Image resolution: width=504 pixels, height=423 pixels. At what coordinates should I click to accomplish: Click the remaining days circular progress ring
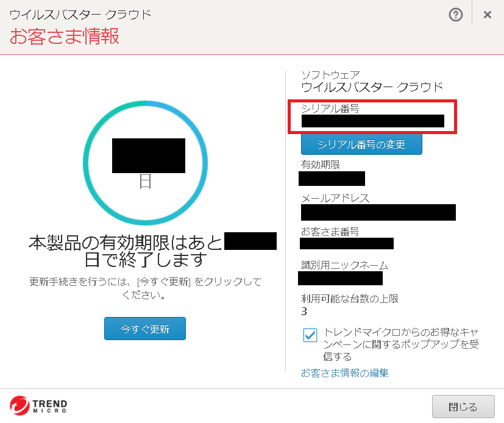coord(145,163)
